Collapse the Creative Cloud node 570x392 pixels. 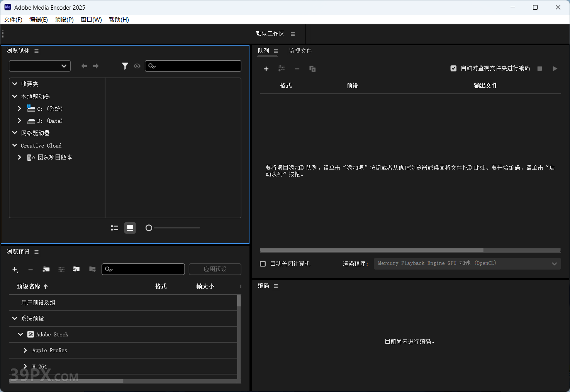15,146
